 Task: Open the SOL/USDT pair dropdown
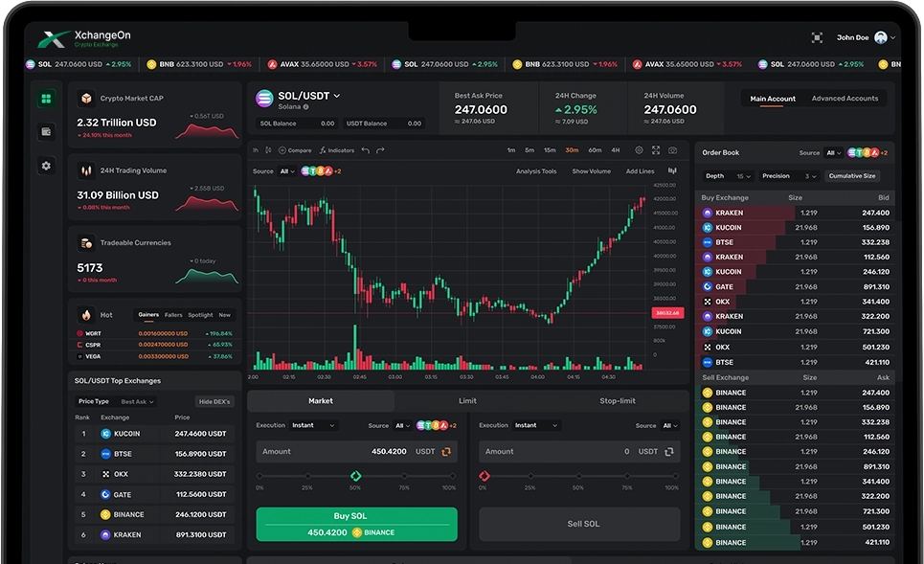[336, 96]
